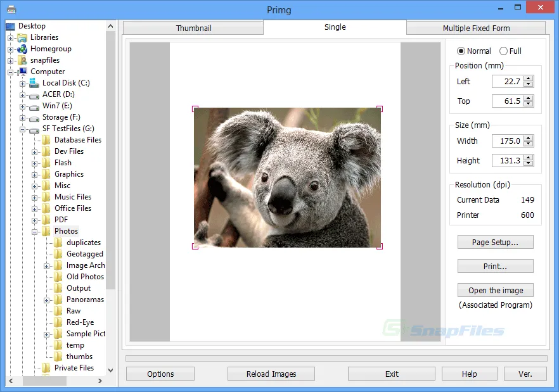The height and width of the screenshot is (392, 559).
Task: Expand the Local Disk (C:) node
Action: click(x=22, y=84)
